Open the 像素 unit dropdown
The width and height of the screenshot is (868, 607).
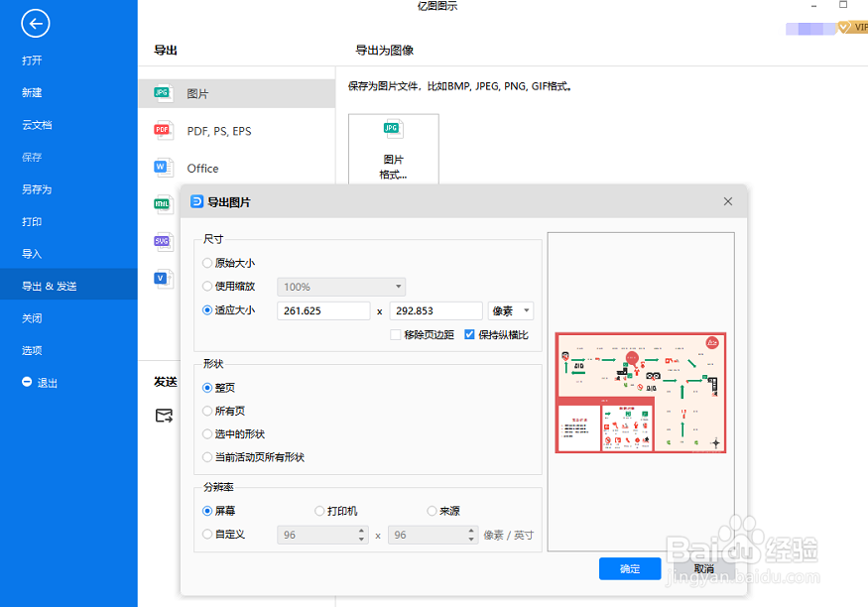511,311
